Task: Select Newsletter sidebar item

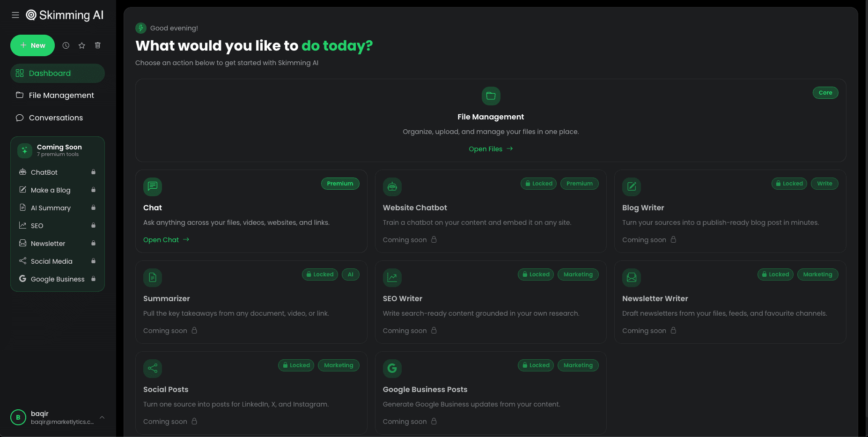Action: coord(57,243)
